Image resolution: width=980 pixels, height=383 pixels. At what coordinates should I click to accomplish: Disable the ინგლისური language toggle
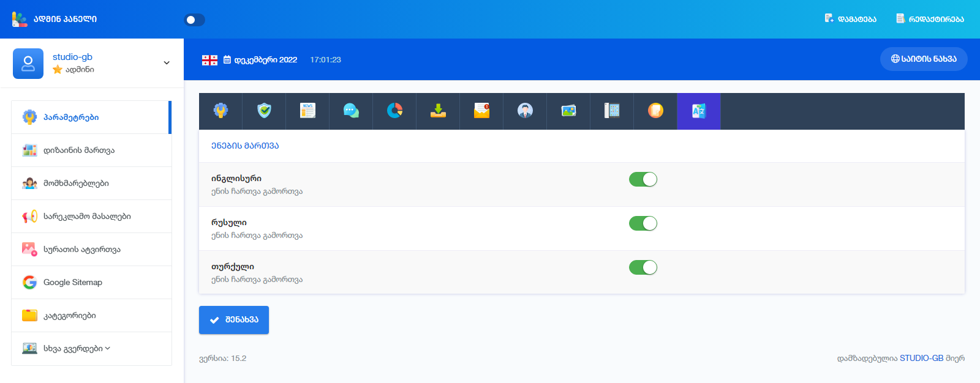(x=643, y=179)
